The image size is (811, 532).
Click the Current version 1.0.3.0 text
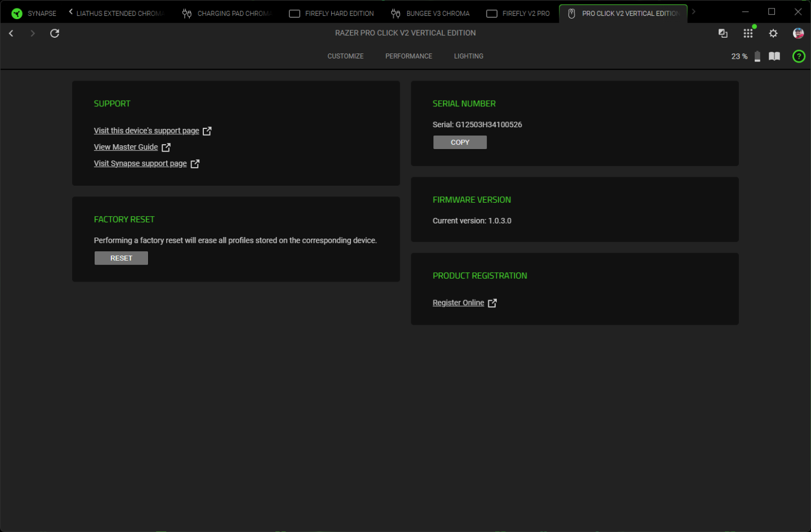pos(472,221)
